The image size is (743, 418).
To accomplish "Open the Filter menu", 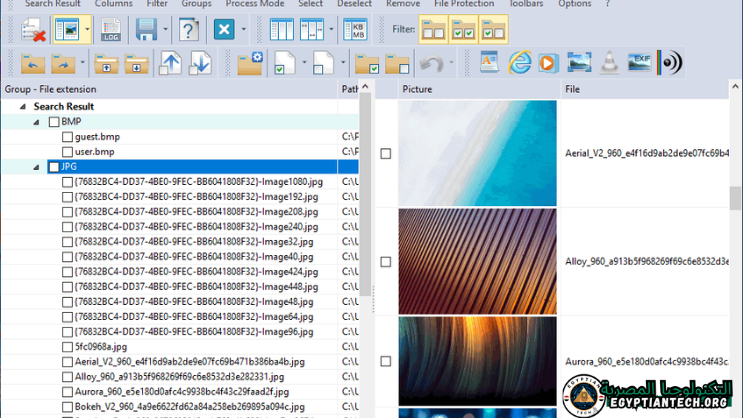I will pos(157,4).
